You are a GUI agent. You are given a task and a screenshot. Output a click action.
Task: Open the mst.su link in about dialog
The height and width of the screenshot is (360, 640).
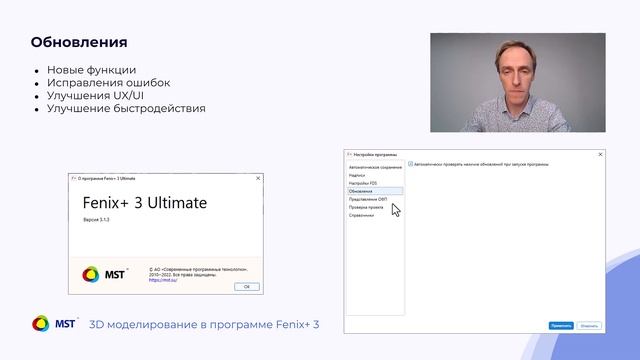pyautogui.click(x=163, y=280)
